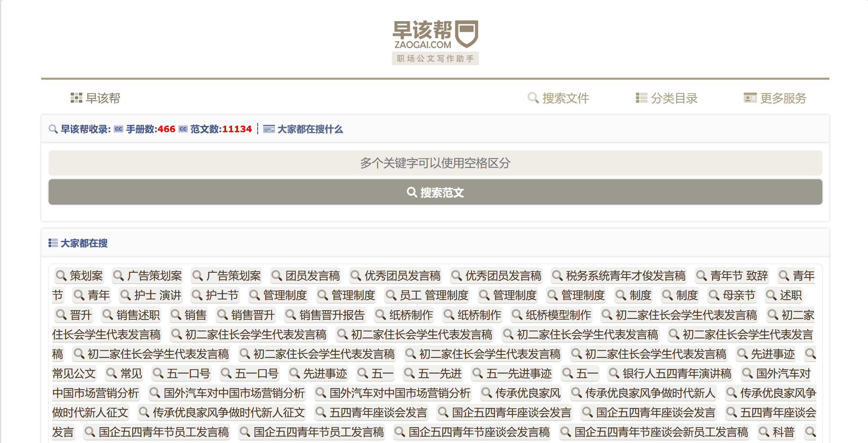Screen dimensions: 868x443
Task: Select magnifier icon of 常见 tag
Action: [x=111, y=374]
